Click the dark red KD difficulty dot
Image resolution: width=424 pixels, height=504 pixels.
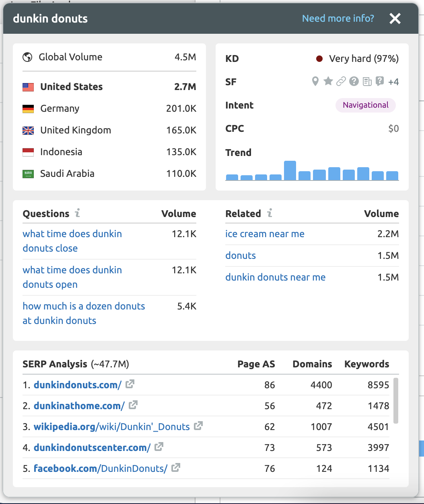pyautogui.click(x=319, y=59)
